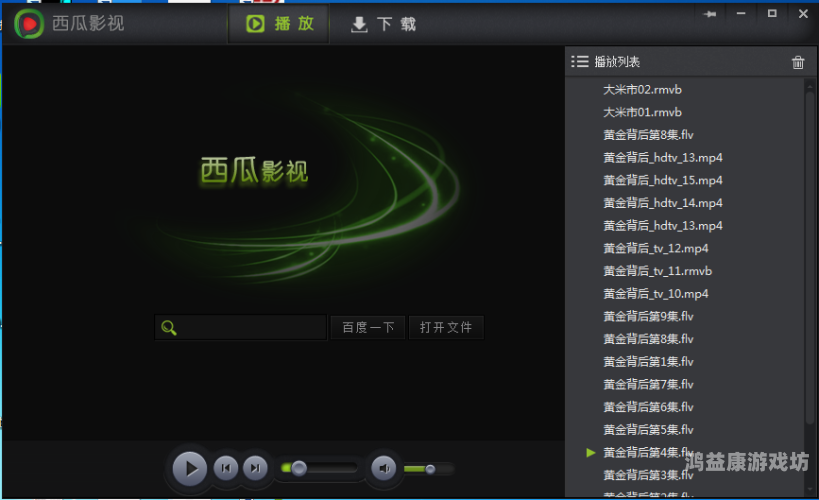Click the playlist vertical scrollbar
This screenshot has height=500, width=819.
(810, 250)
